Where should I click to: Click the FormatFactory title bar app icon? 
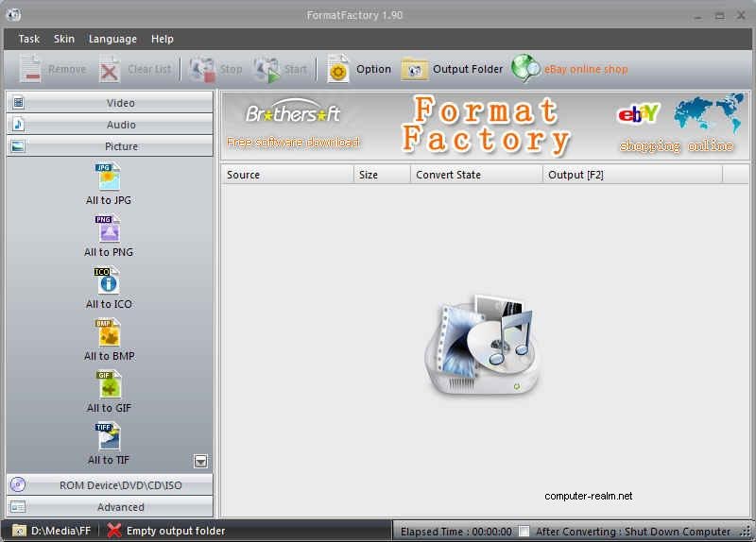(x=13, y=14)
